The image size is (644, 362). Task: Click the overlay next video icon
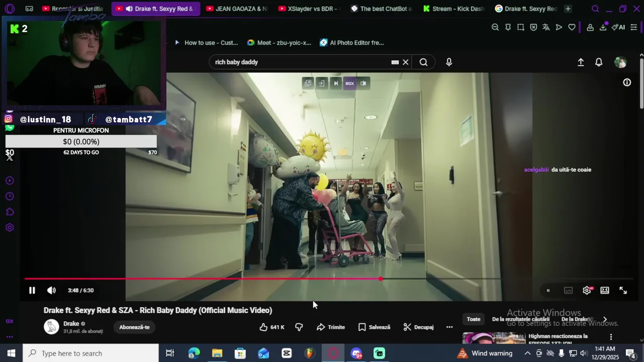click(x=336, y=83)
